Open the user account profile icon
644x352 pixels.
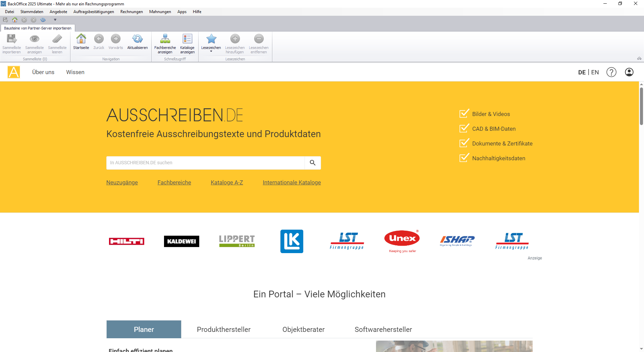[x=629, y=72]
